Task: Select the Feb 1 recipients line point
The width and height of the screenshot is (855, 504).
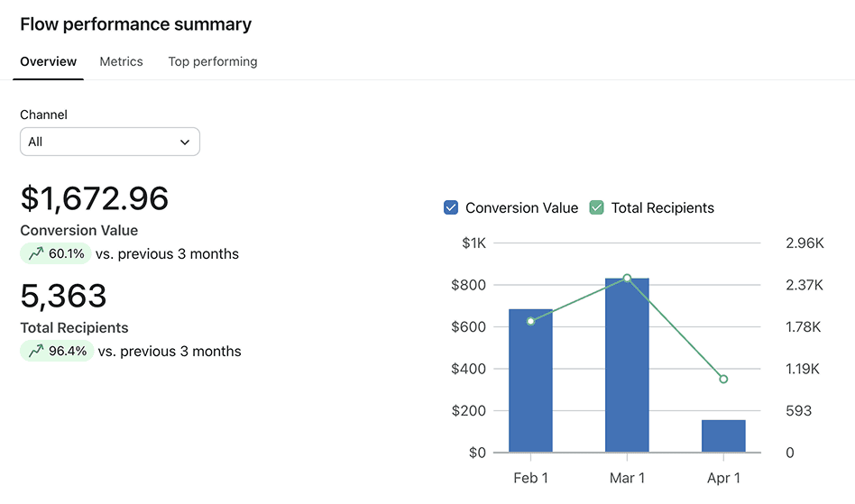Action: pyautogui.click(x=530, y=322)
